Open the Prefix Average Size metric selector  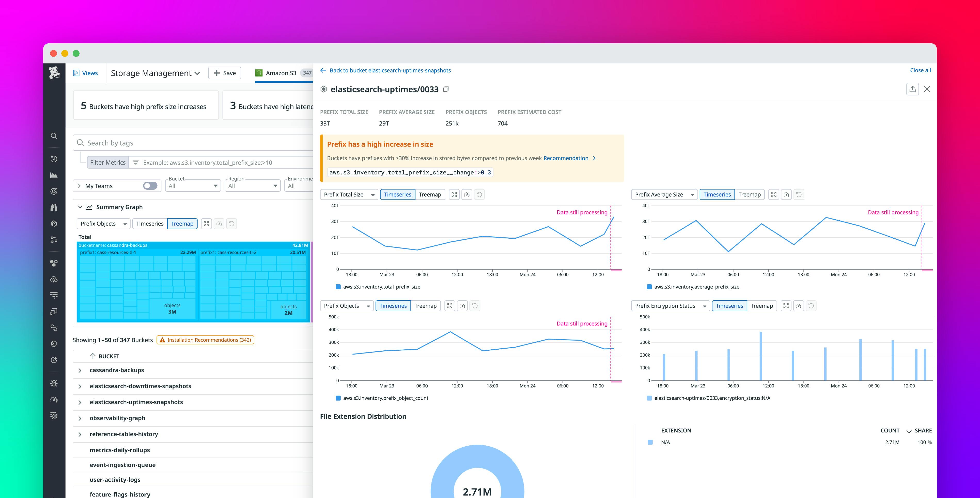click(x=664, y=194)
